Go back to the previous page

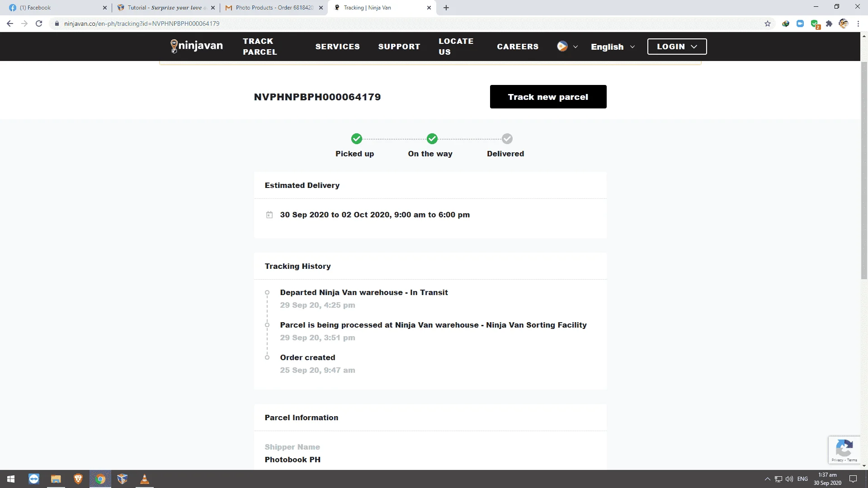[10, 23]
